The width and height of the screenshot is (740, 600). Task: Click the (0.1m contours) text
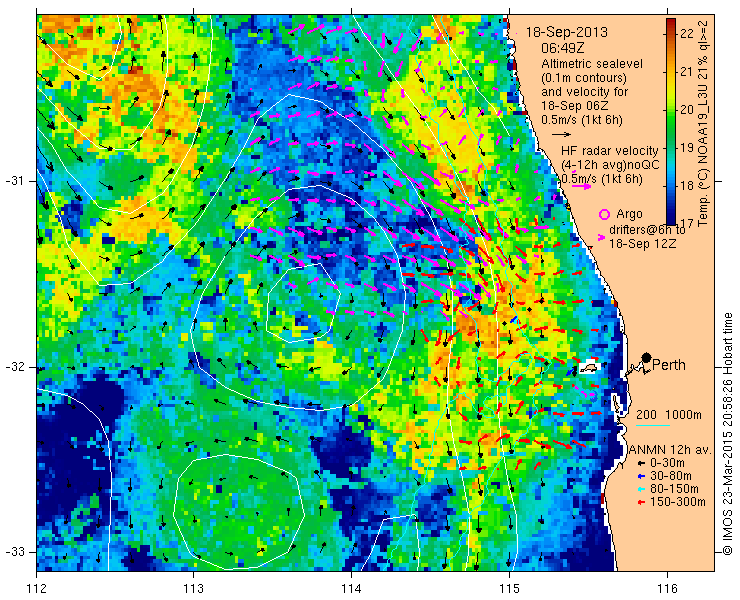click(584, 77)
